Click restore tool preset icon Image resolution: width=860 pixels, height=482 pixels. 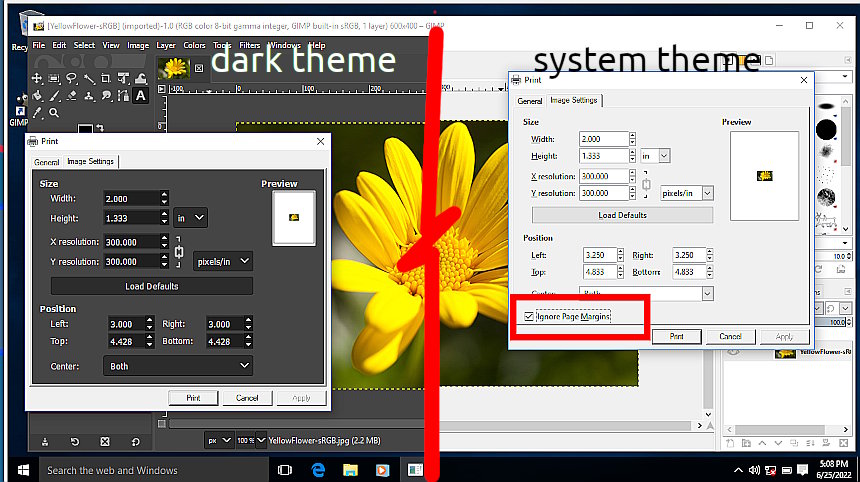click(75, 441)
